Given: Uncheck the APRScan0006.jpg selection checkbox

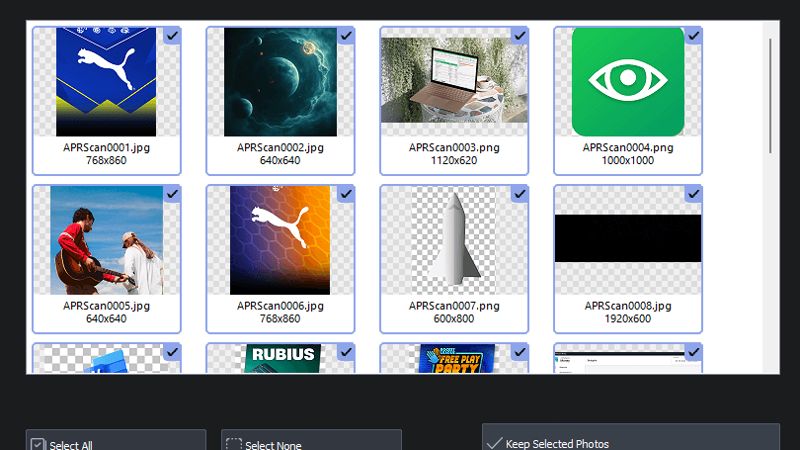Looking at the screenshot, I should tap(346, 194).
